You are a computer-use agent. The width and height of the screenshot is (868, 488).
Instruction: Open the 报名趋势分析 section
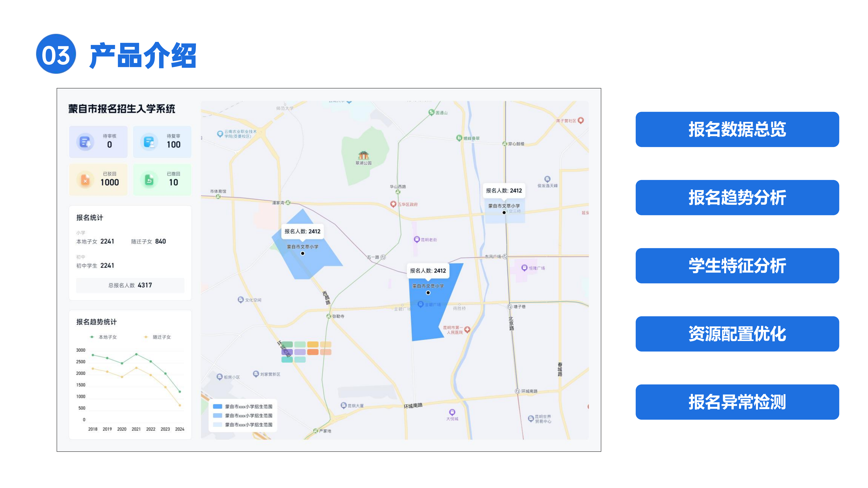point(737,198)
